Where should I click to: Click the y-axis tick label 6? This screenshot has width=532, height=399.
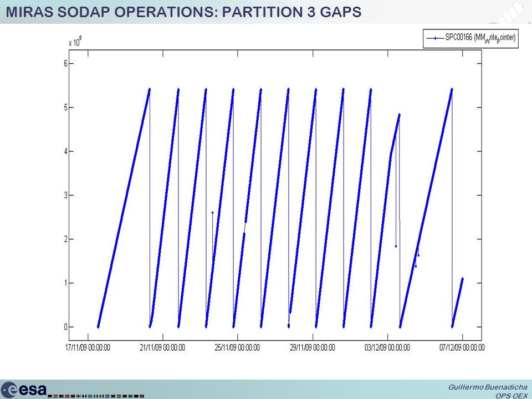(x=66, y=63)
